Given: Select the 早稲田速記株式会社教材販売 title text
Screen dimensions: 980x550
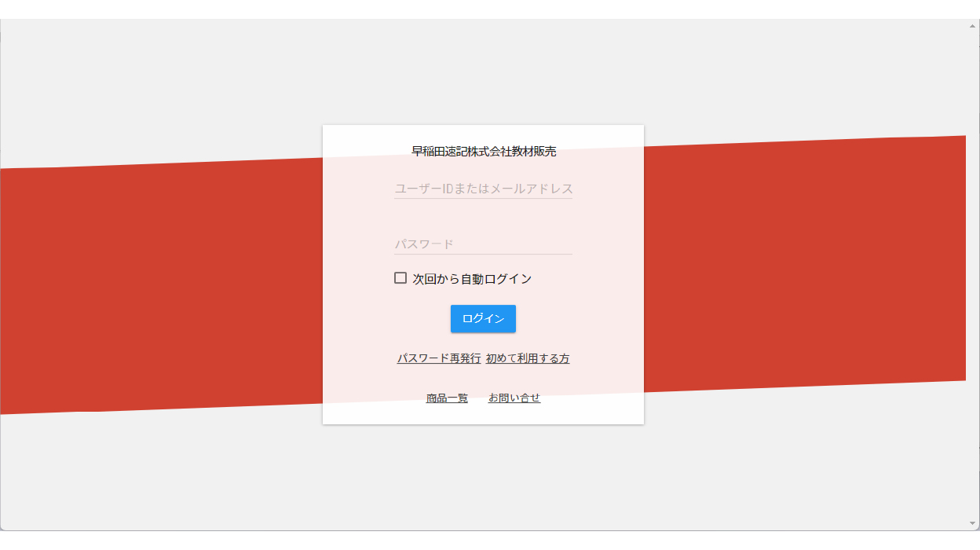Looking at the screenshot, I should 484,152.
